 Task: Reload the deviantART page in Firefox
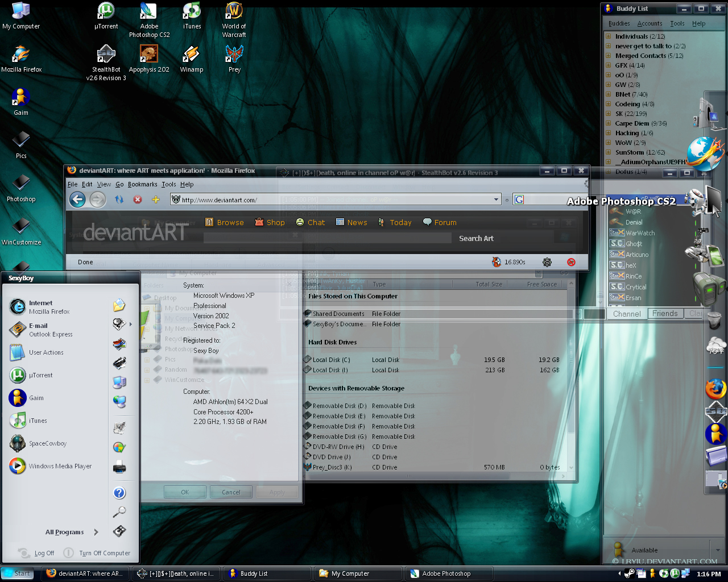pos(119,199)
